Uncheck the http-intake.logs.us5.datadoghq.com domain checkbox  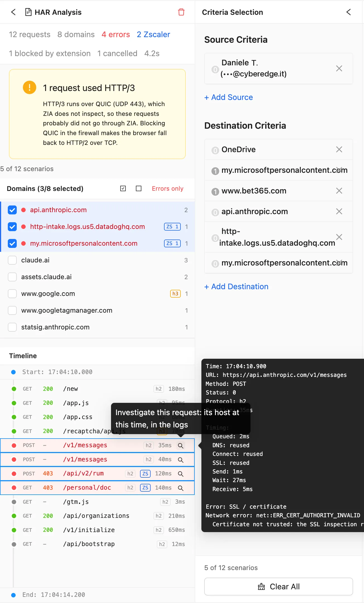tap(12, 227)
